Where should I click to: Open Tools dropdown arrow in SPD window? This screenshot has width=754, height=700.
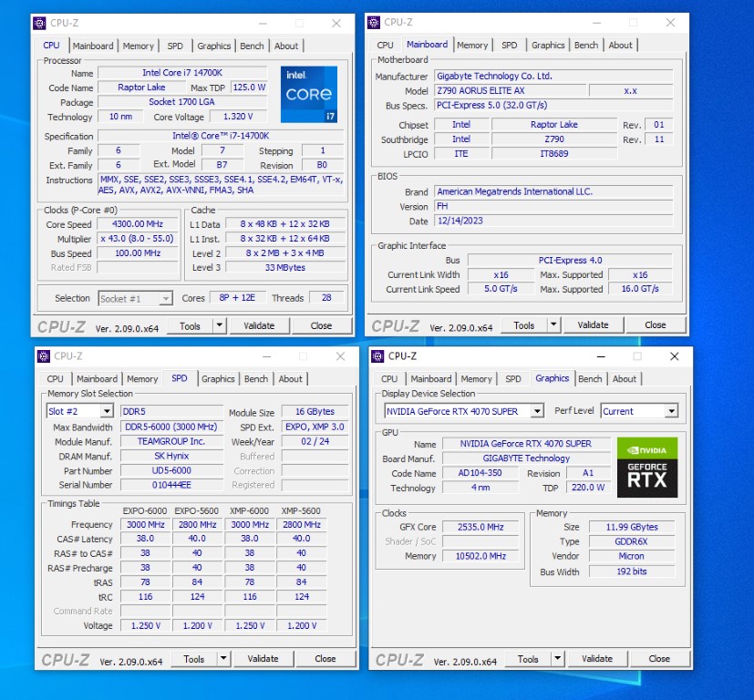(x=223, y=659)
